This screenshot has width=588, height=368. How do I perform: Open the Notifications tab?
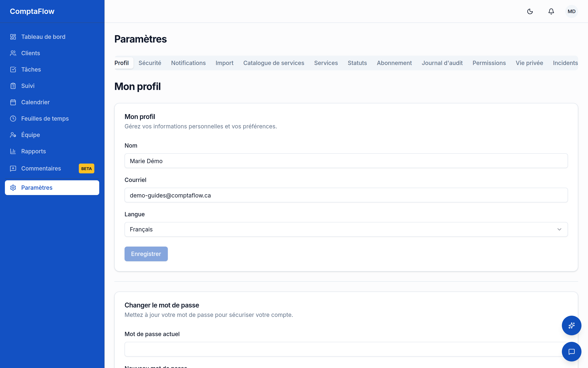coord(188,63)
